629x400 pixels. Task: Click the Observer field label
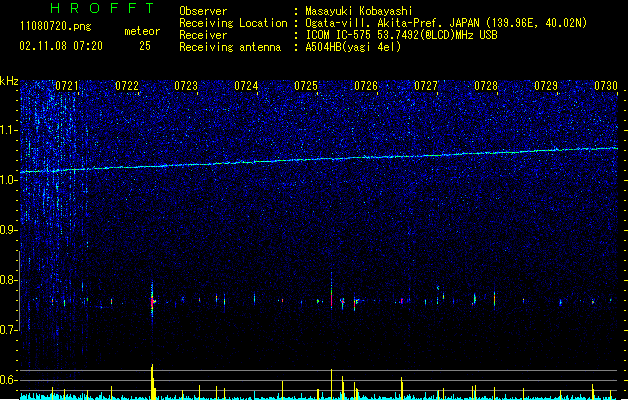click(203, 11)
